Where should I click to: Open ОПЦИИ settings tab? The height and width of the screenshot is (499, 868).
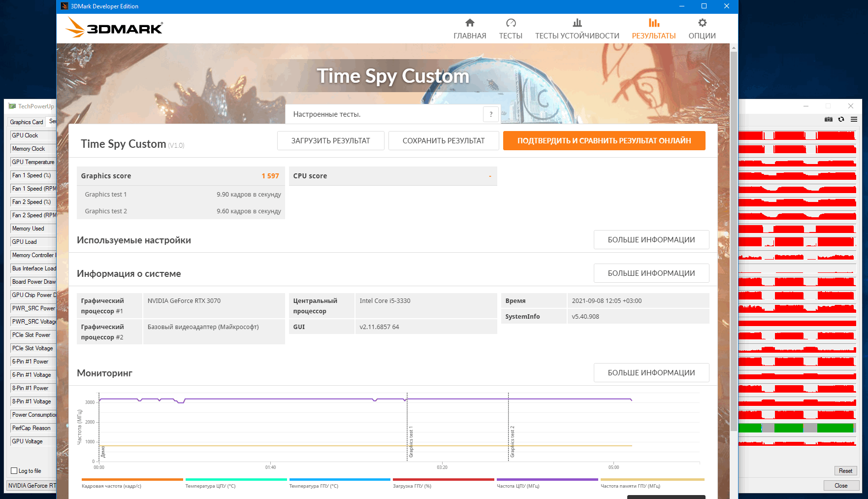click(x=702, y=29)
